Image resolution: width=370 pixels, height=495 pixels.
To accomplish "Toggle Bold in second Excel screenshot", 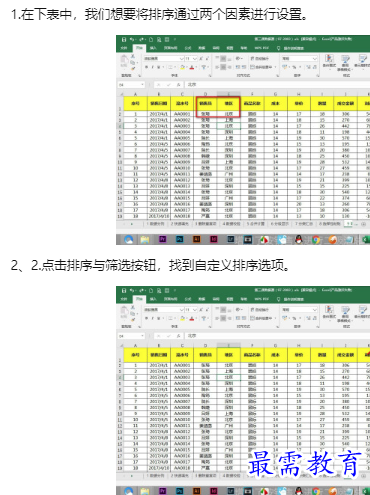I will (146, 318).
